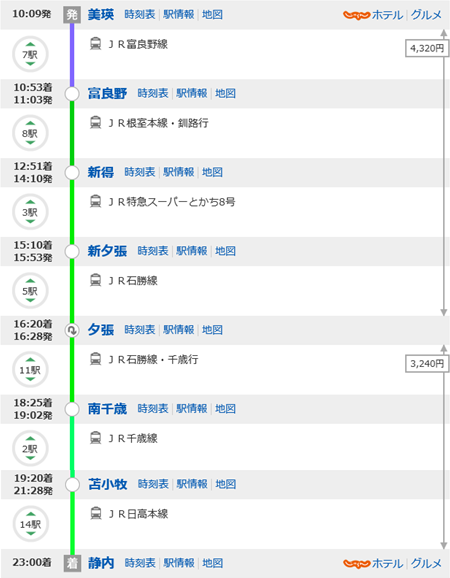Open 時刻表 for 南千歳 station

pyautogui.click(x=153, y=409)
